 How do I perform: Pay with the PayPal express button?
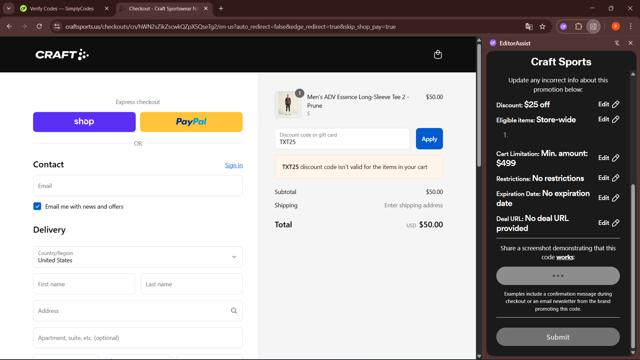click(191, 122)
